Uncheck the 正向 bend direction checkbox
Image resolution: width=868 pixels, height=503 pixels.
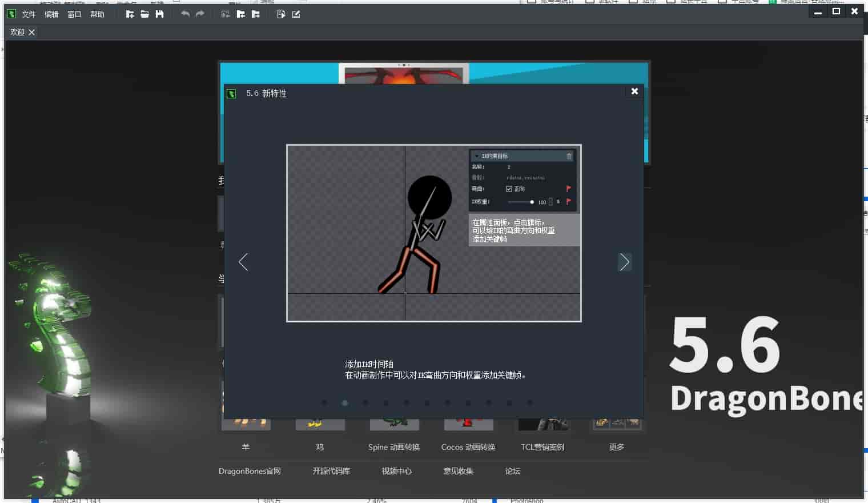tap(509, 188)
